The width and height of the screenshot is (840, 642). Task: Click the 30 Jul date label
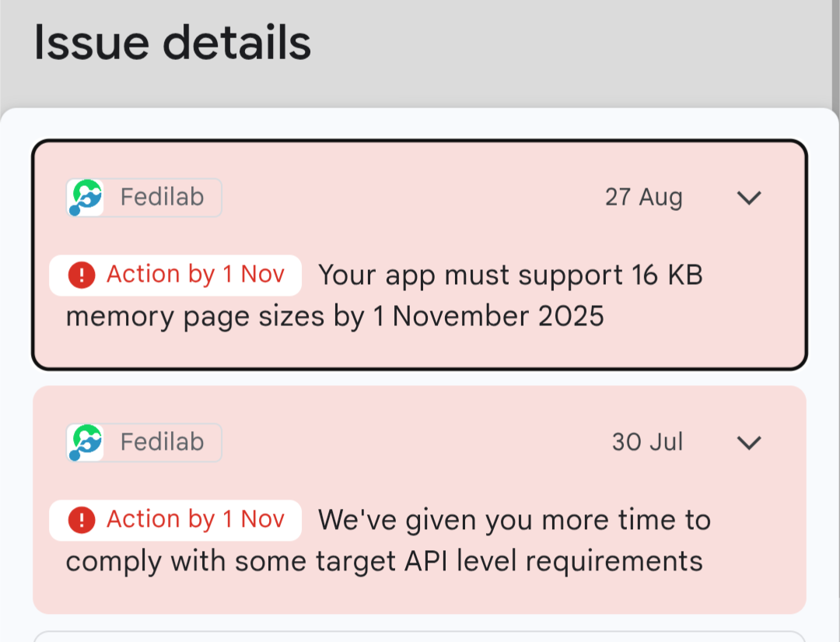[647, 443]
